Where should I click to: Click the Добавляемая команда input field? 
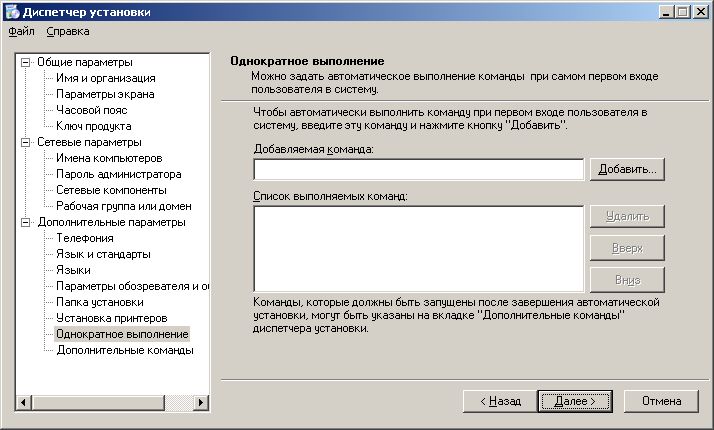tap(418, 169)
